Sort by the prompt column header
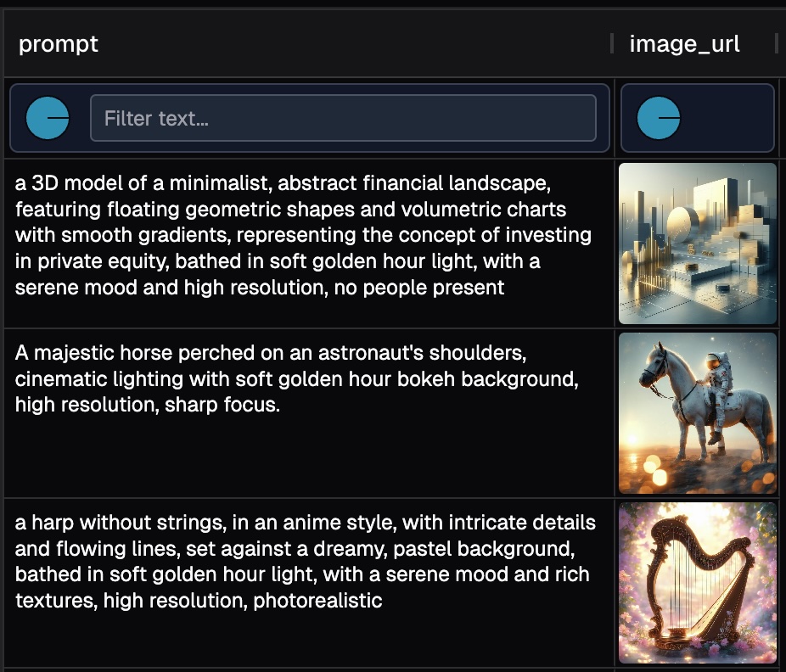This screenshot has height=672, width=786. coord(59,44)
